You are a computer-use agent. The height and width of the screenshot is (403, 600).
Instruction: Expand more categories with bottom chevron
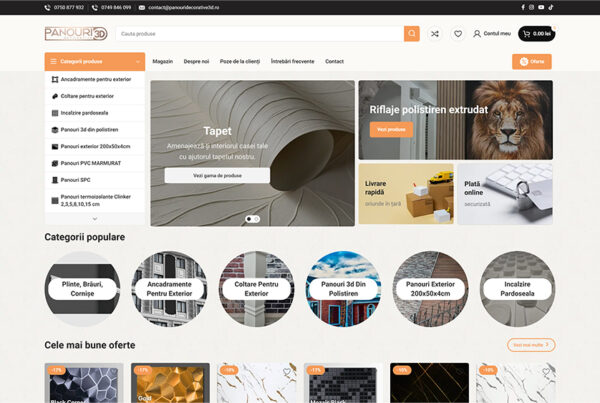95,217
